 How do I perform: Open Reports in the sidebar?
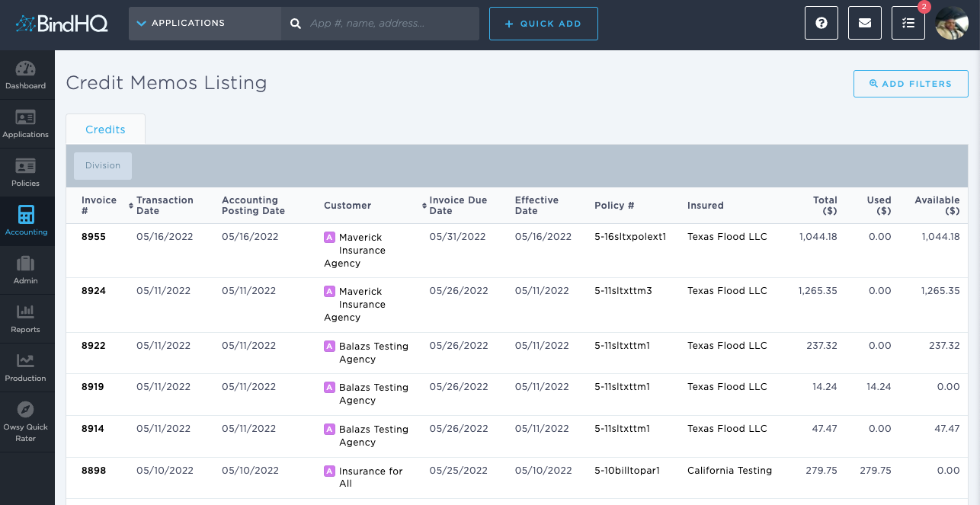[x=26, y=319]
